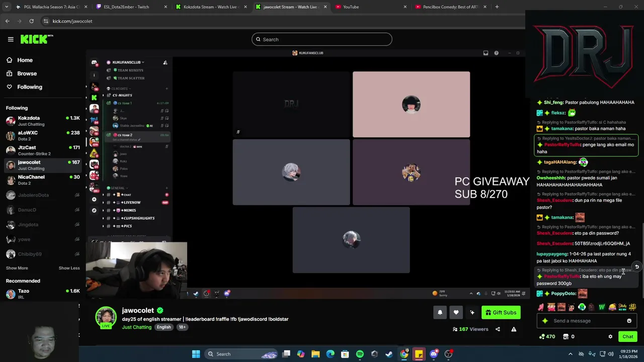The height and width of the screenshot is (362, 644).
Task: Show hidden system tray icons
Action: pos(571,354)
